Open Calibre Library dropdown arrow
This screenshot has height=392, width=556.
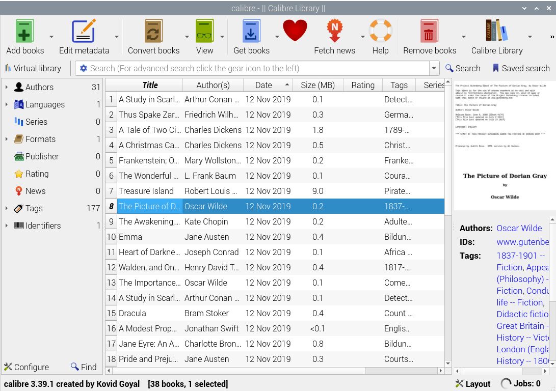click(530, 37)
